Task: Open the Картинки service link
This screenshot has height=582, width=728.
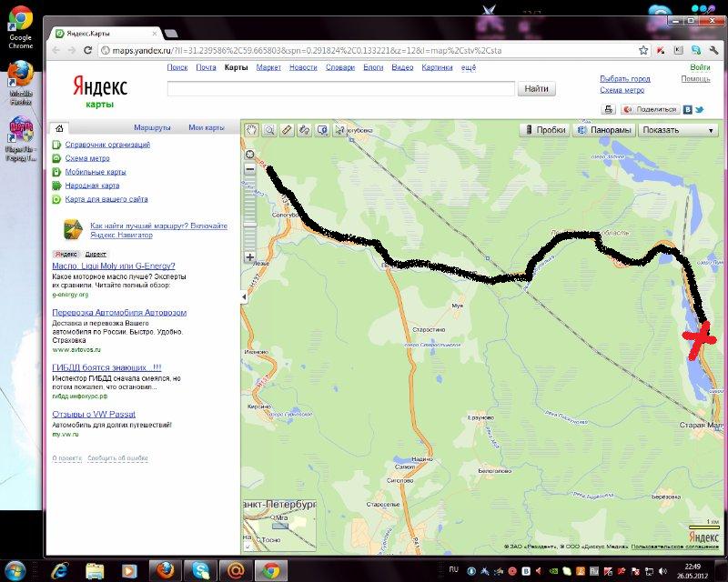Action: pyautogui.click(x=437, y=67)
